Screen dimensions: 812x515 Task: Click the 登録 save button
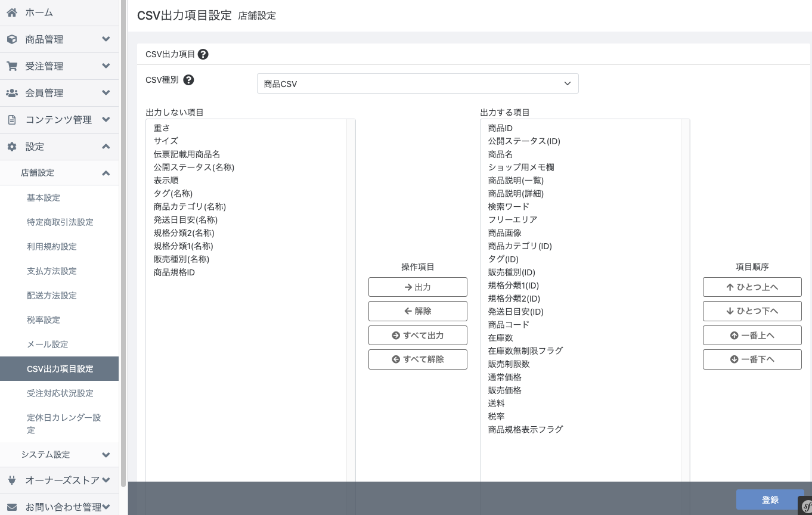(x=770, y=500)
